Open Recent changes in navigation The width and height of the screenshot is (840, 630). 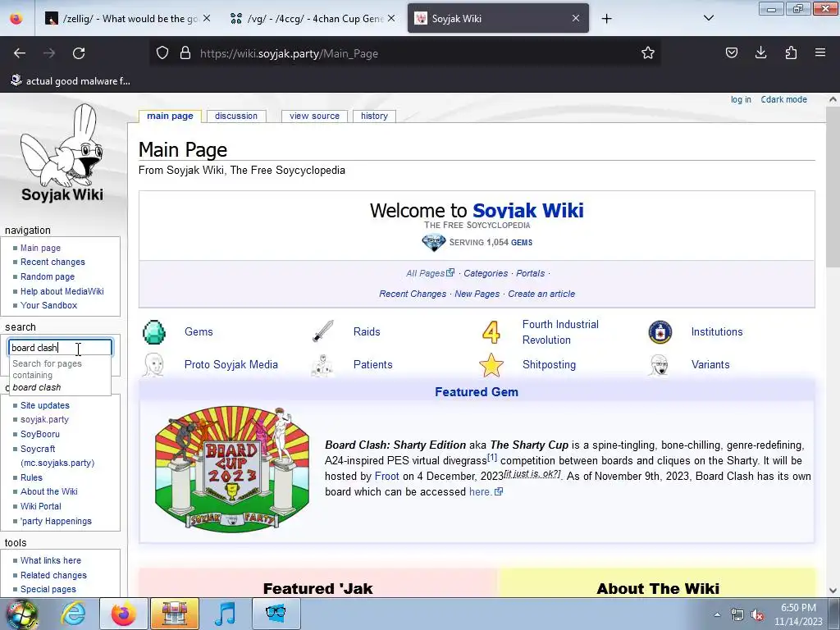pyautogui.click(x=52, y=262)
